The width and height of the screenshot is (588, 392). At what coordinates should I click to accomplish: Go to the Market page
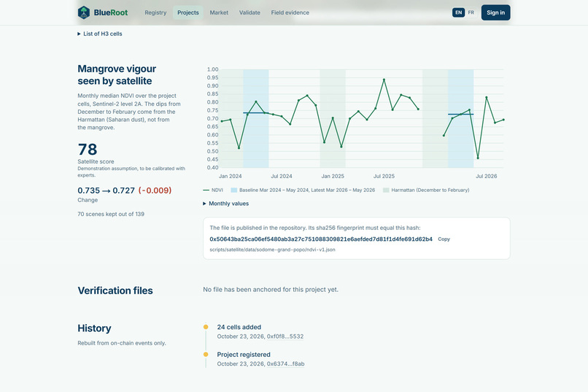(219, 12)
